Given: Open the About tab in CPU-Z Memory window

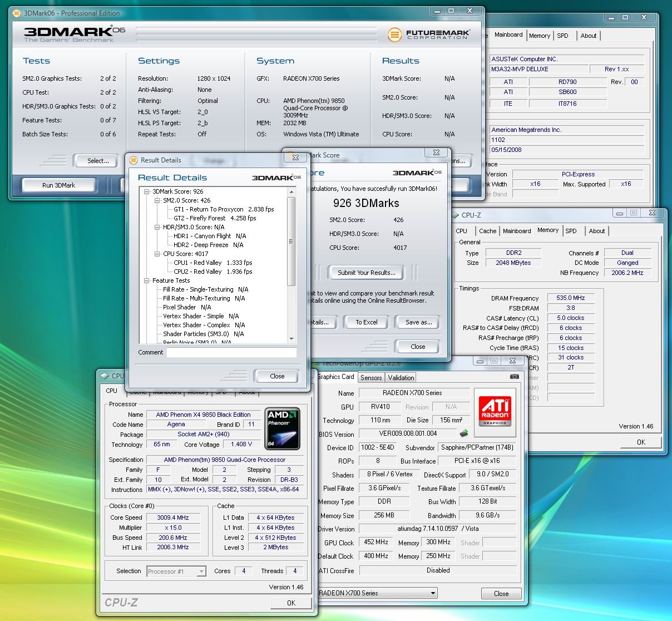Looking at the screenshot, I should [x=597, y=231].
